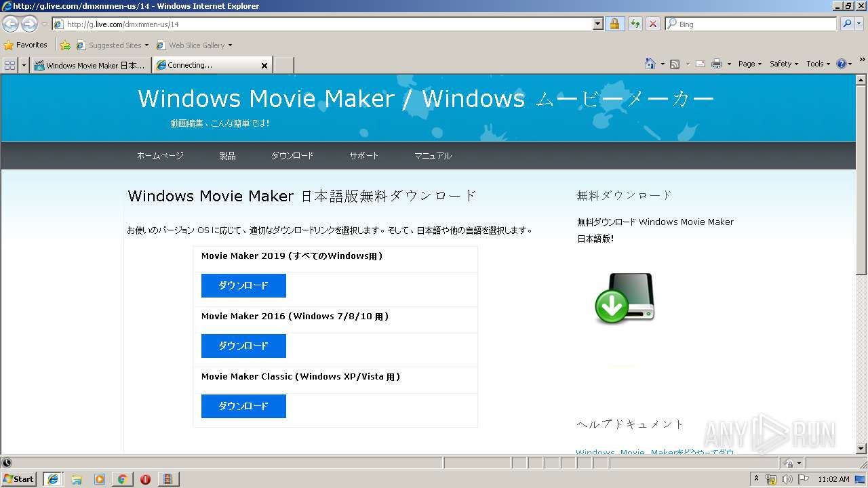Expand the address bar autocomplete dropdown

coord(597,24)
